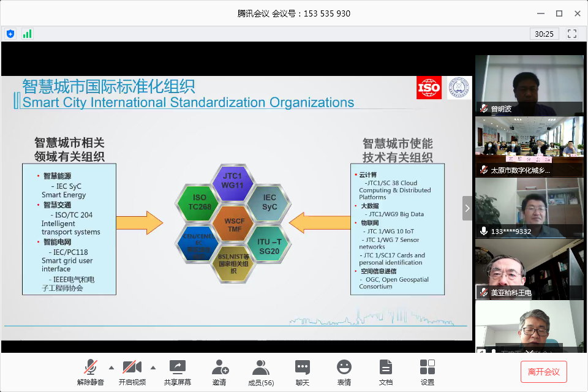Open members list (成员 56)
The width and height of the screenshot is (588, 392).
[x=261, y=372]
